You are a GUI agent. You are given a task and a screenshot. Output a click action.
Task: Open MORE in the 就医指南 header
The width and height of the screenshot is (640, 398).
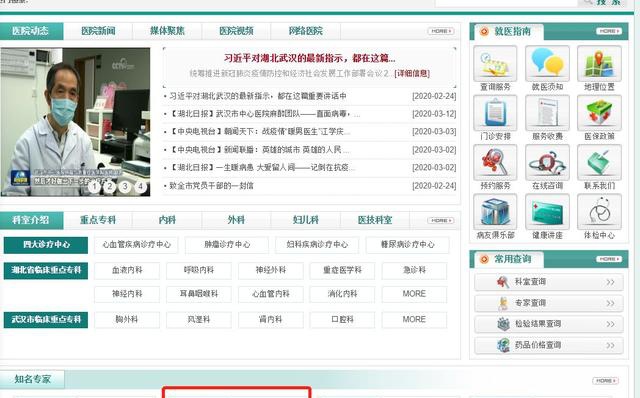click(x=609, y=31)
